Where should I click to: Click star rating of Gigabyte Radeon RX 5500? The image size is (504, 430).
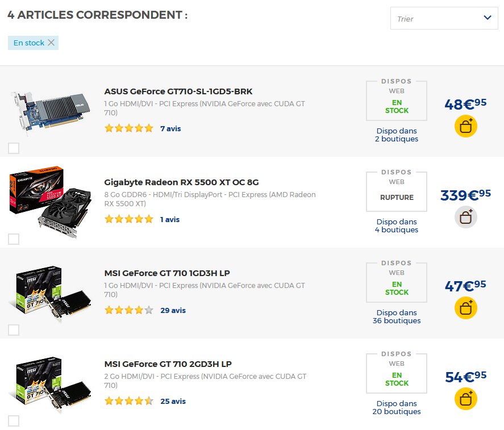129,219
